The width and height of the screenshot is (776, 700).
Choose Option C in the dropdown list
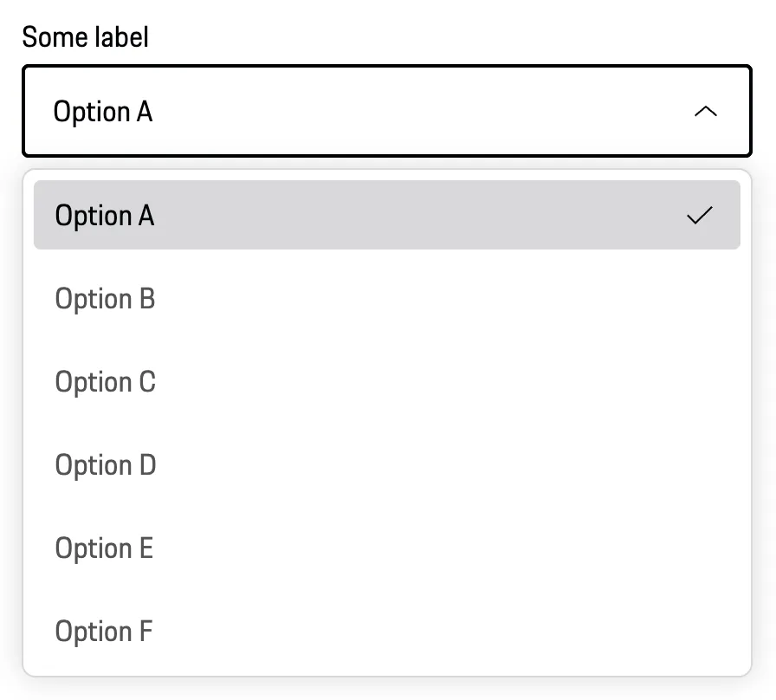click(105, 382)
